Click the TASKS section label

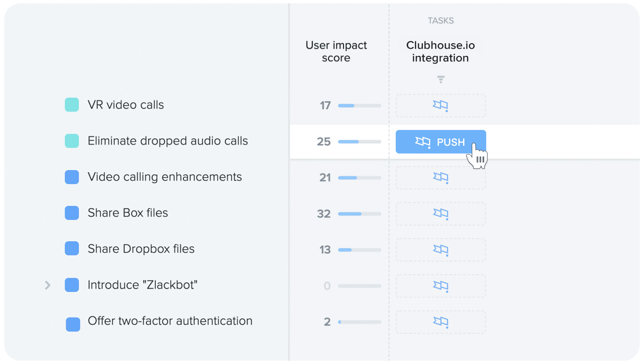441,20
